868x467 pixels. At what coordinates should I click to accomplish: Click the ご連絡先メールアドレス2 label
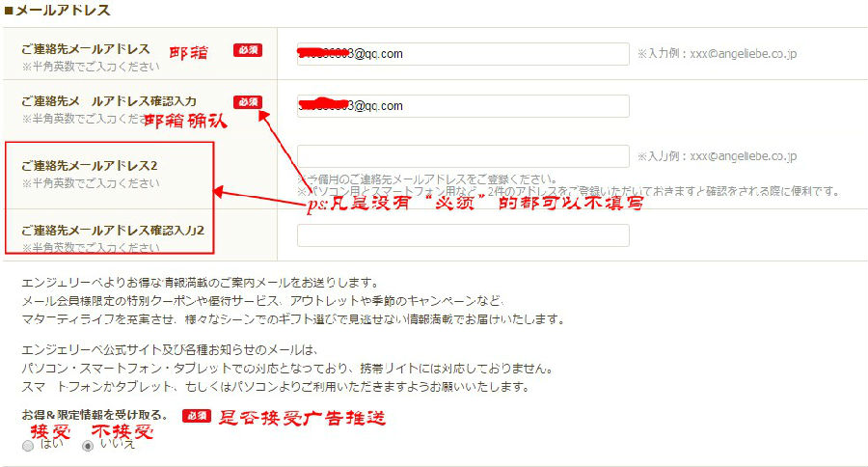pyautogui.click(x=90, y=166)
